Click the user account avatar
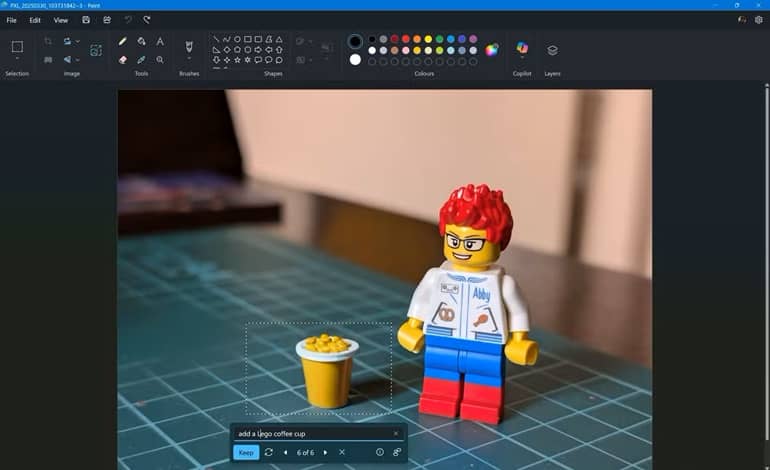Screen dimensions: 770x470 coord(742,20)
